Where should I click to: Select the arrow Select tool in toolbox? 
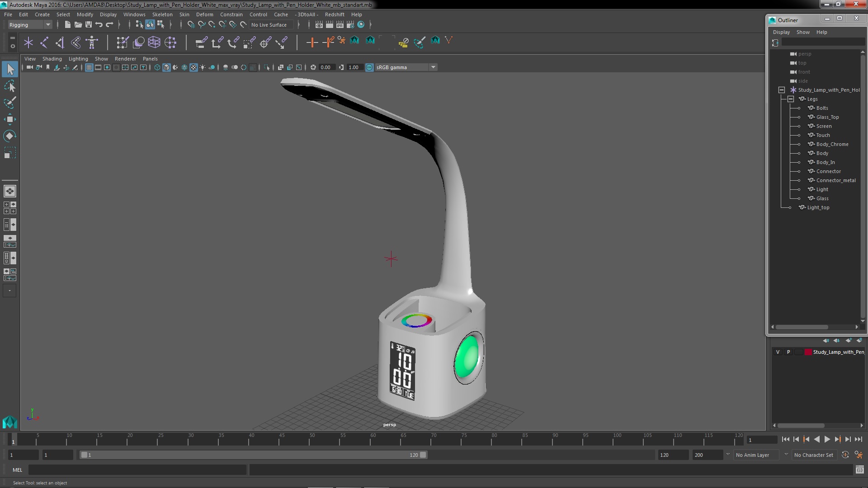click(x=10, y=70)
